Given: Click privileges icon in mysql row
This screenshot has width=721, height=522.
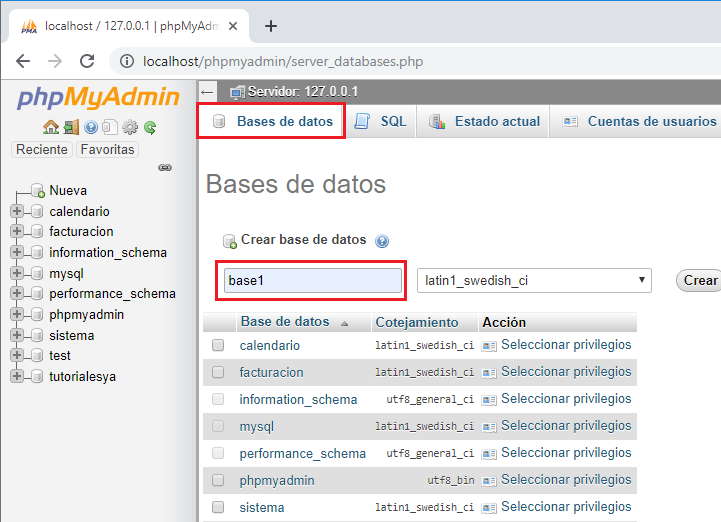Looking at the screenshot, I should pyautogui.click(x=489, y=427).
